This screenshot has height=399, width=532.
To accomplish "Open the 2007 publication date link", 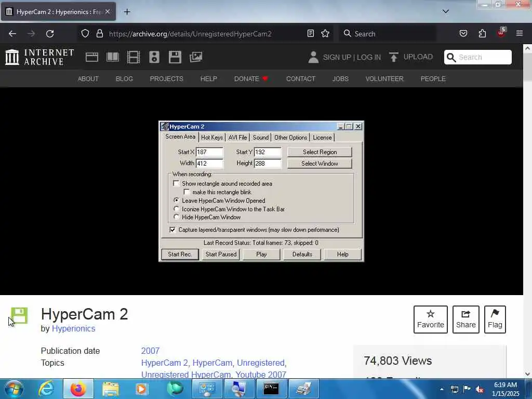I will [x=150, y=351].
